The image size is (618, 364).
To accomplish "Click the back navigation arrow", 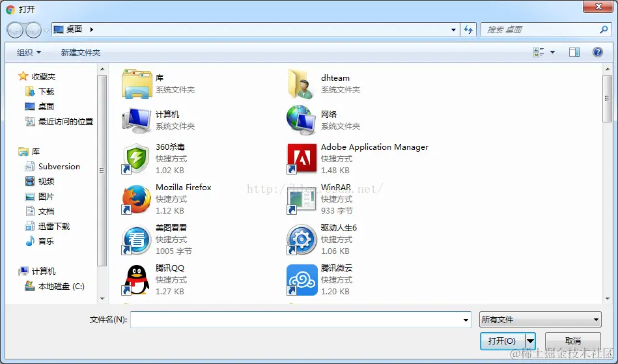I will pyautogui.click(x=16, y=30).
